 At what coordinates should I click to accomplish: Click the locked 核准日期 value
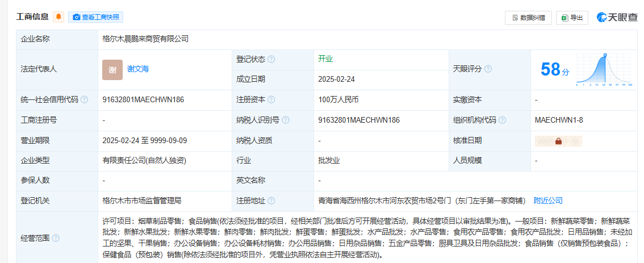(x=558, y=141)
